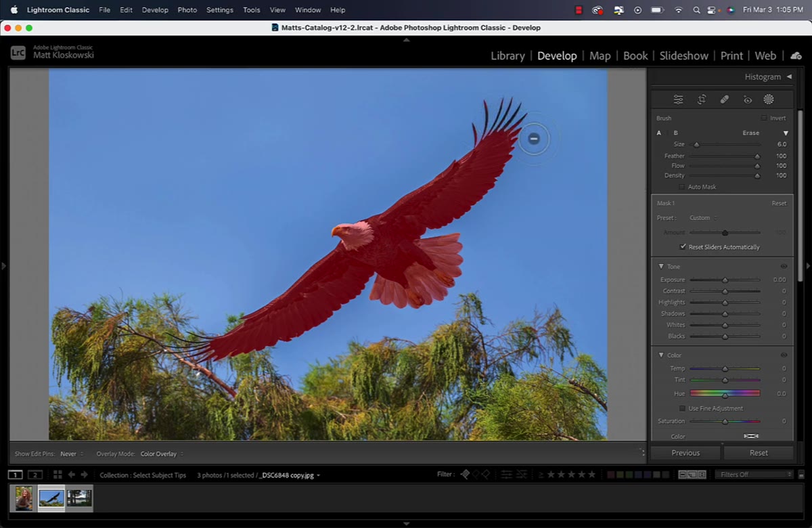Reset Mask 1 settings
The height and width of the screenshot is (528, 812).
click(779, 203)
